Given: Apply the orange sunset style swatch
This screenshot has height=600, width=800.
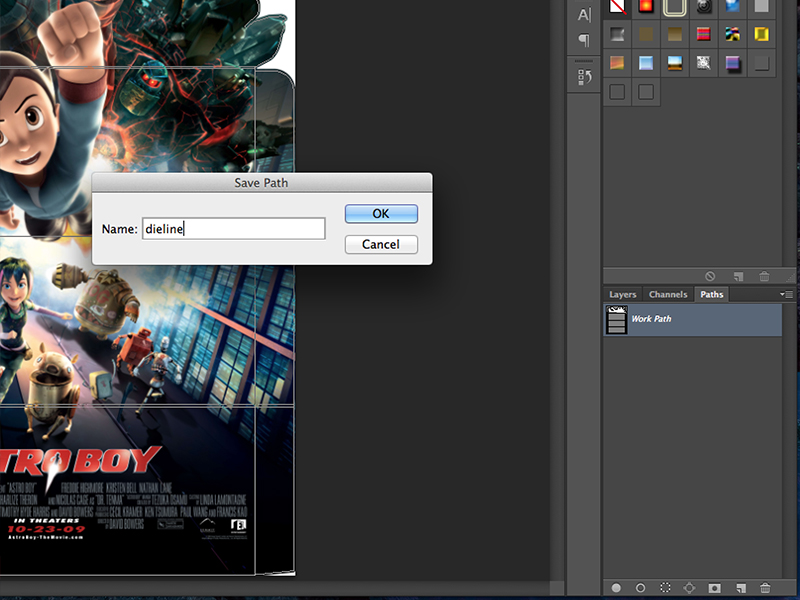Looking at the screenshot, I should (x=617, y=63).
